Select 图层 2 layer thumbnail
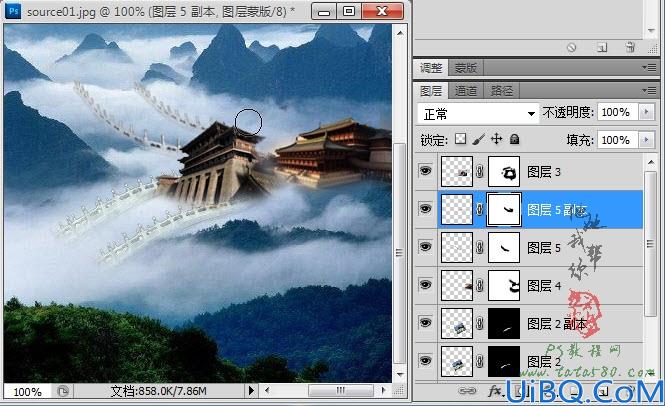This screenshot has width=665, height=406. pos(457,361)
